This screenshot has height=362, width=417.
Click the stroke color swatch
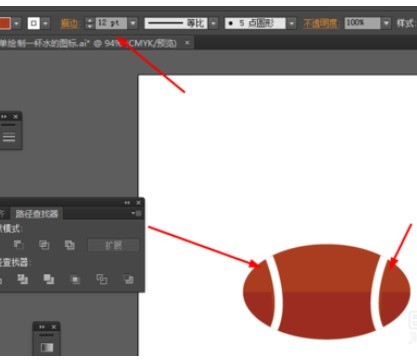34,23
